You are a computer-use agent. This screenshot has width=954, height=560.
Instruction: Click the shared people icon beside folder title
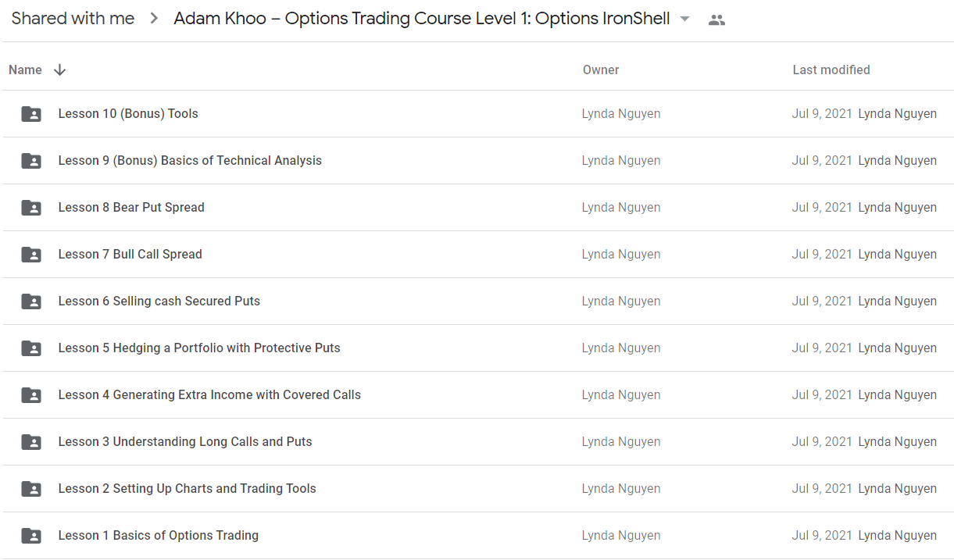[x=716, y=20]
